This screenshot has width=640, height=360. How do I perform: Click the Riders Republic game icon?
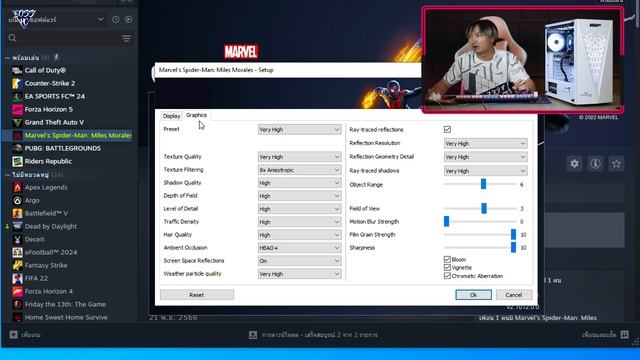tap(17, 162)
